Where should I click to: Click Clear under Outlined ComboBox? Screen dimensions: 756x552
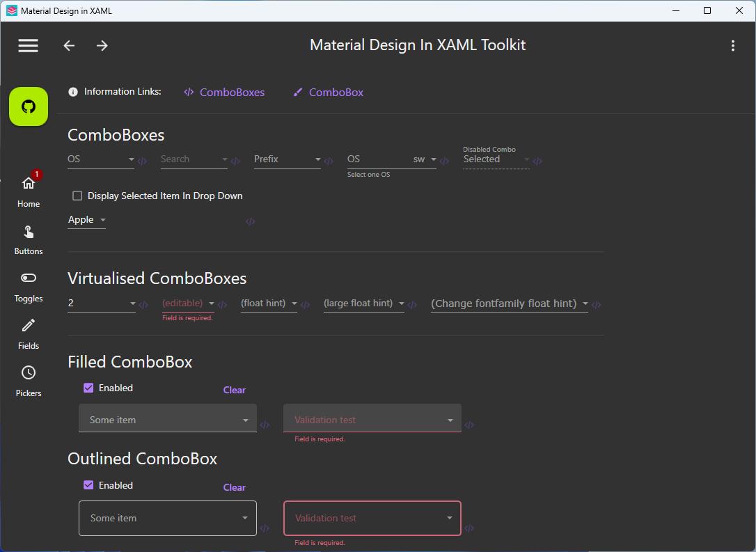tap(235, 487)
